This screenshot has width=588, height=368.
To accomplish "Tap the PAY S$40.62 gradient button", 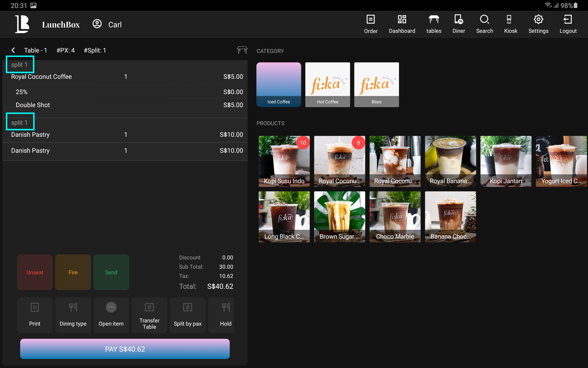I will [125, 349].
